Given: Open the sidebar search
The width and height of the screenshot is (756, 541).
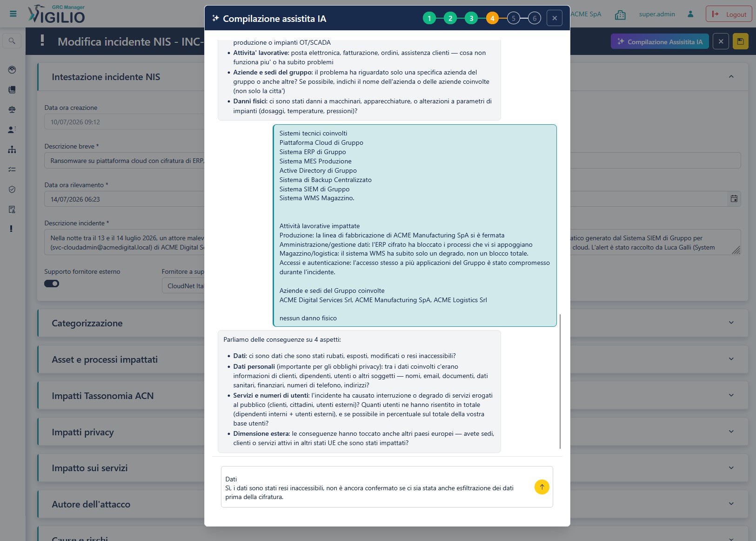Looking at the screenshot, I should [x=12, y=41].
